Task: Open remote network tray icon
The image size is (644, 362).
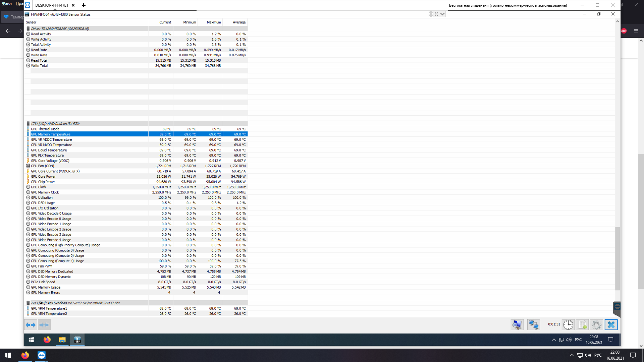Action: click(x=561, y=340)
